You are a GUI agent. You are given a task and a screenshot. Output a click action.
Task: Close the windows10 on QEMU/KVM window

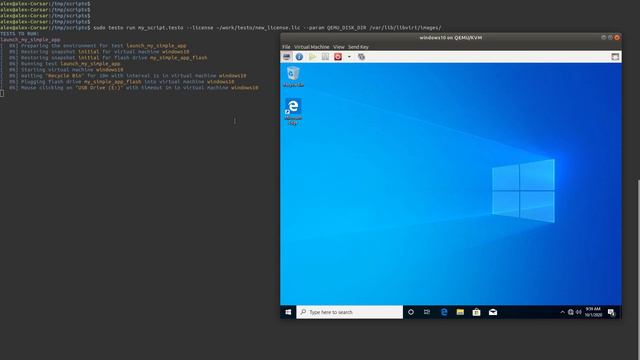[x=617, y=37]
